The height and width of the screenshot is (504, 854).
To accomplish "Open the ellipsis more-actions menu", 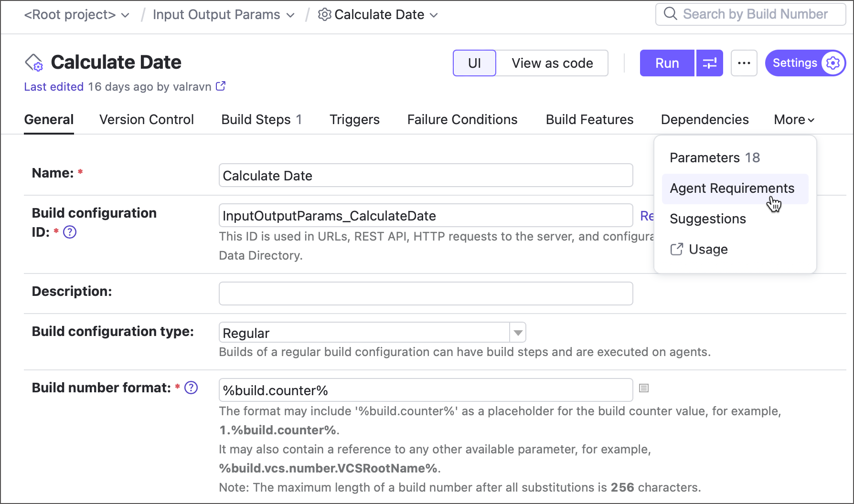I will [x=744, y=63].
